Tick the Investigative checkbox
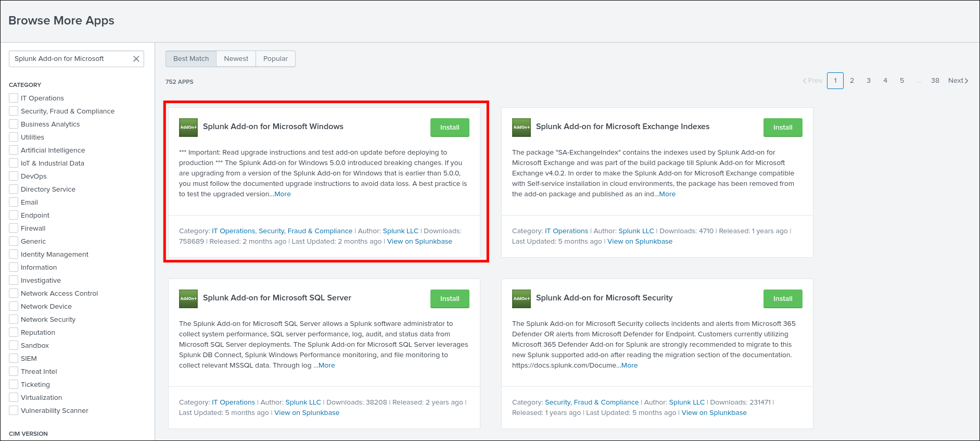Screen dimensions: 980x441 [x=14, y=280]
